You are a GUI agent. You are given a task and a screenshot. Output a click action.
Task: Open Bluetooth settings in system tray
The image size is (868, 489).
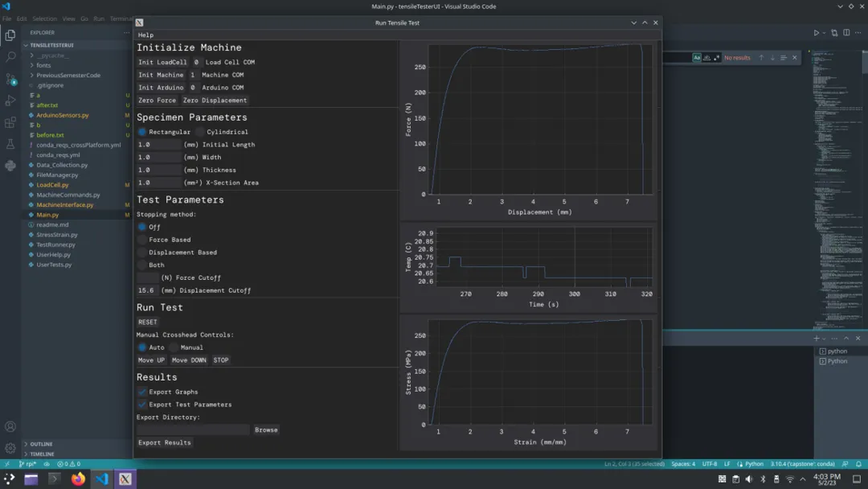click(x=763, y=479)
